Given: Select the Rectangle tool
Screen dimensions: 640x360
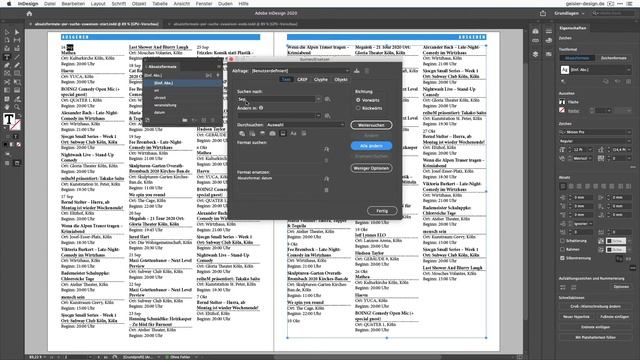Looking at the screenshot, I should click(x=17, y=73).
